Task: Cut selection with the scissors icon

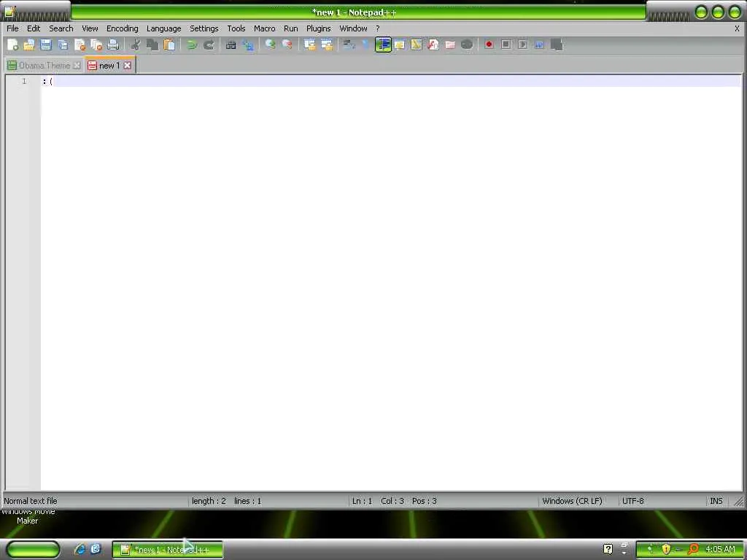Action: tap(136, 44)
